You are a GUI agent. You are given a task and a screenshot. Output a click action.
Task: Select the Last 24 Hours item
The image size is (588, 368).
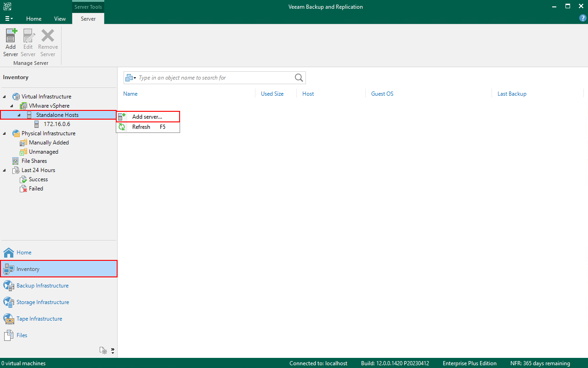tap(38, 170)
